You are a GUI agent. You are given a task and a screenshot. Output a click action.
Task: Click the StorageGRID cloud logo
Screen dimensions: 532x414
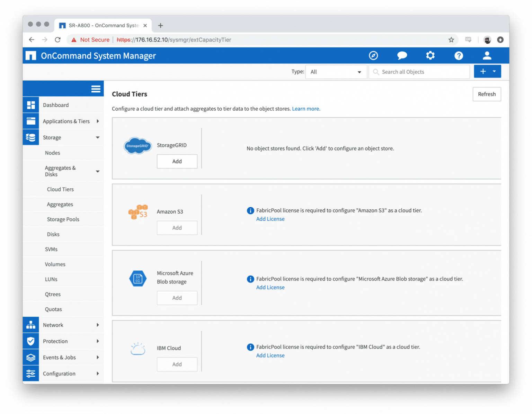[138, 146]
